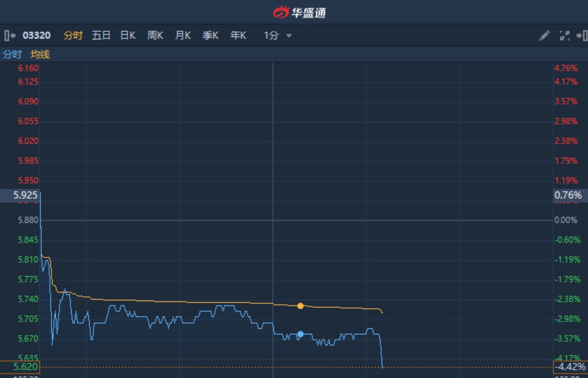Toggle the 分时 price line legend
The image size is (588, 378).
[x=12, y=54]
